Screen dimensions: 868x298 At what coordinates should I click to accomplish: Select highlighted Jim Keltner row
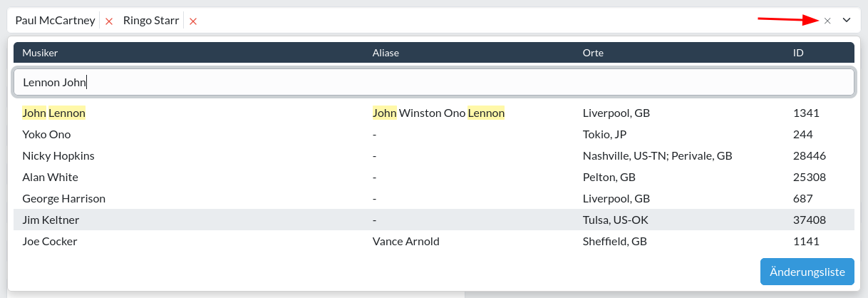[434, 220]
